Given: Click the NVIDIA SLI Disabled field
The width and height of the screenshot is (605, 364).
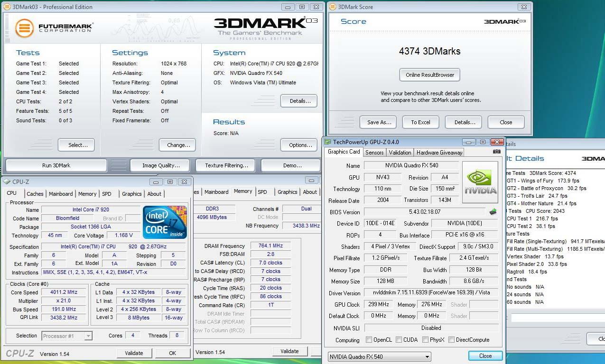Looking at the screenshot, I should pos(431,328).
